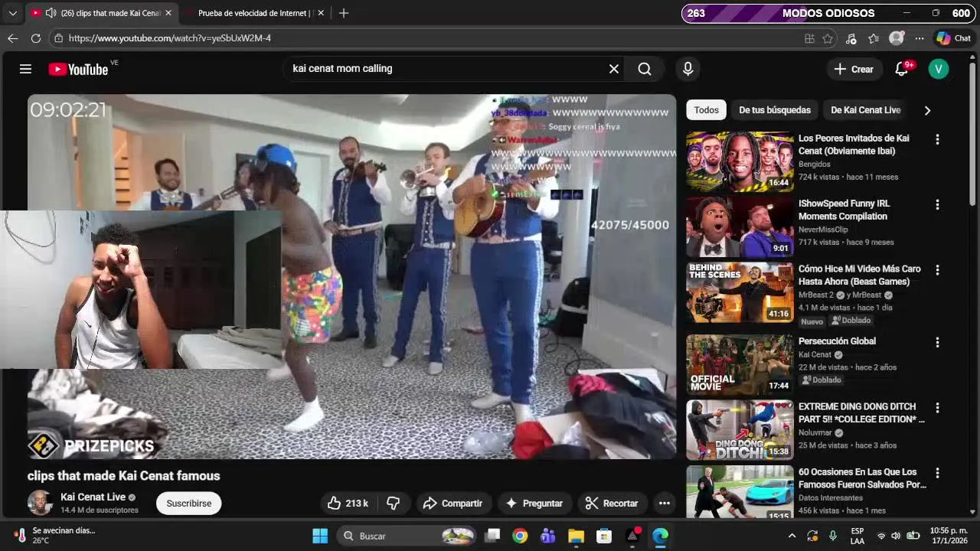980x551 pixels.
Task: Add this page to favorites star
Action: pos(828,38)
